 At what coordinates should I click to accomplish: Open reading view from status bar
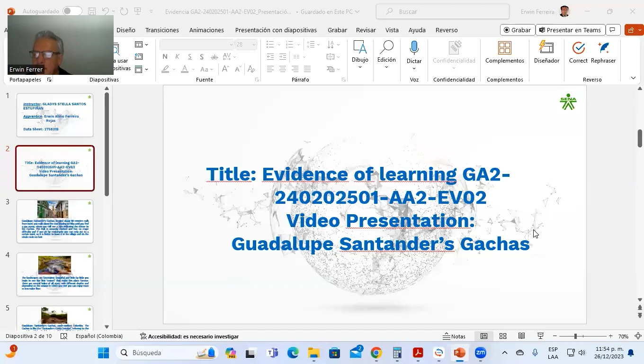[521, 336]
